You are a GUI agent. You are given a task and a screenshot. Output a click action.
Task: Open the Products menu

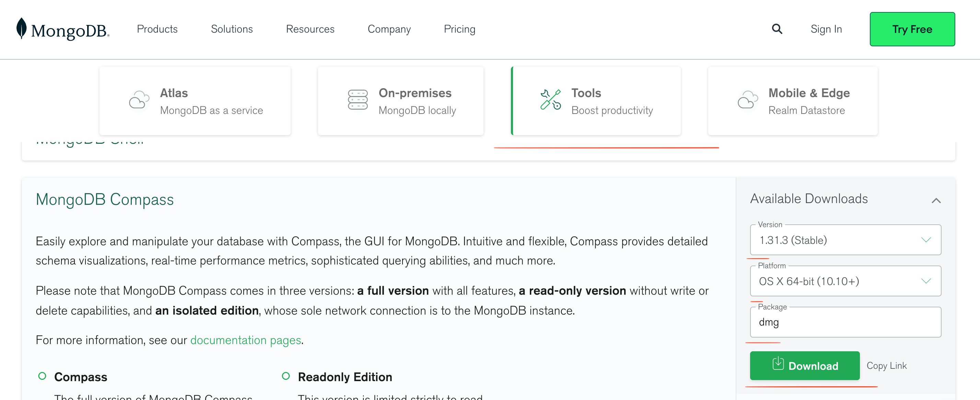point(157,29)
